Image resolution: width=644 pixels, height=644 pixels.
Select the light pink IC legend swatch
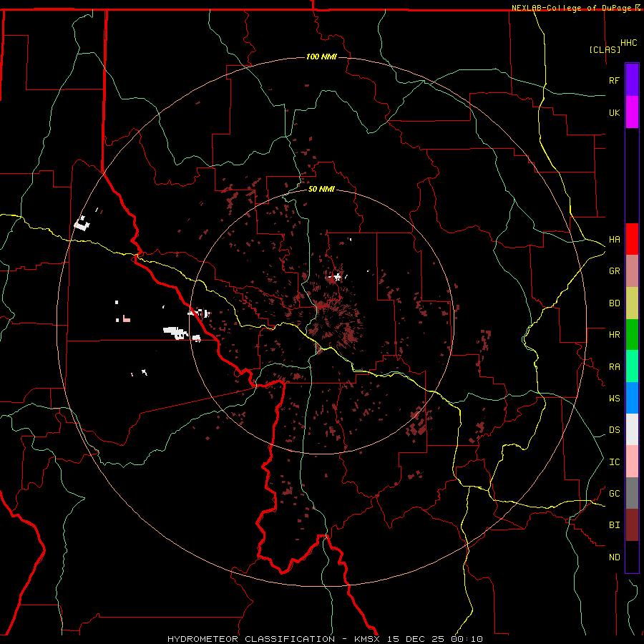pyautogui.click(x=632, y=462)
